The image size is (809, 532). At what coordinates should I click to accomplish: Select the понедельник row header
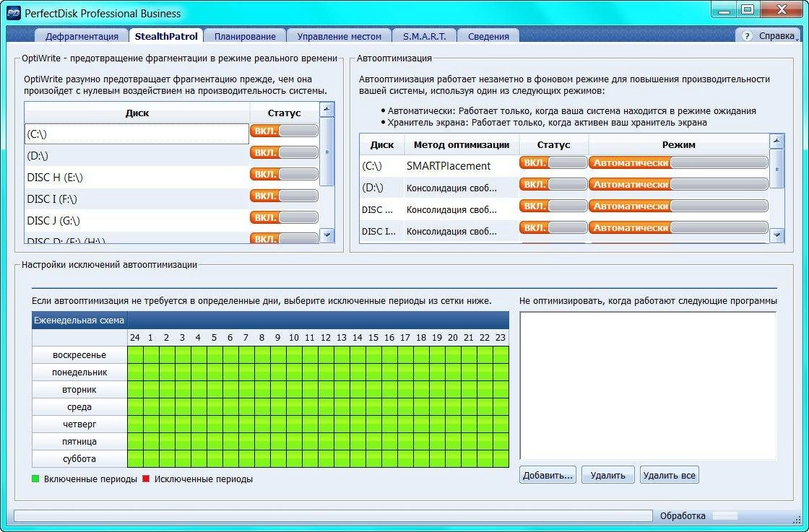click(x=79, y=372)
